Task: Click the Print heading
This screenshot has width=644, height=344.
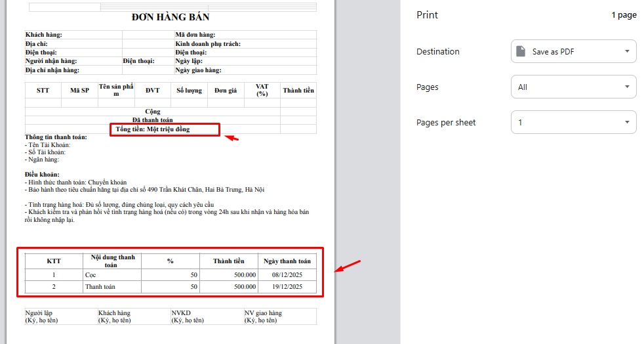Action: pyautogui.click(x=427, y=15)
